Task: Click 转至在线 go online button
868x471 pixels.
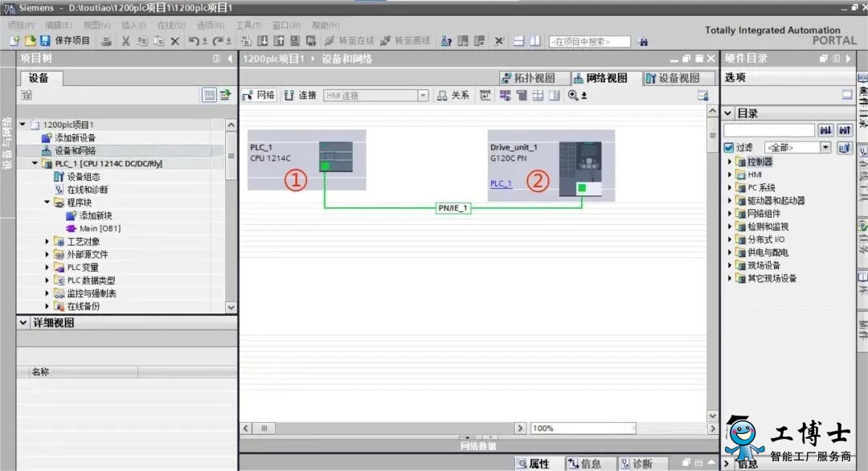Action: pos(349,41)
